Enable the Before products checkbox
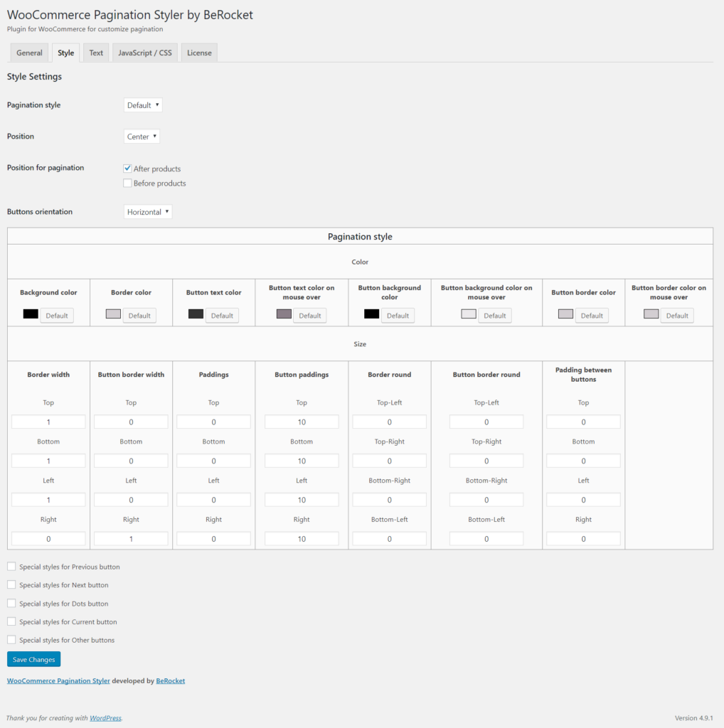This screenshot has height=728, width=724. pos(127,183)
